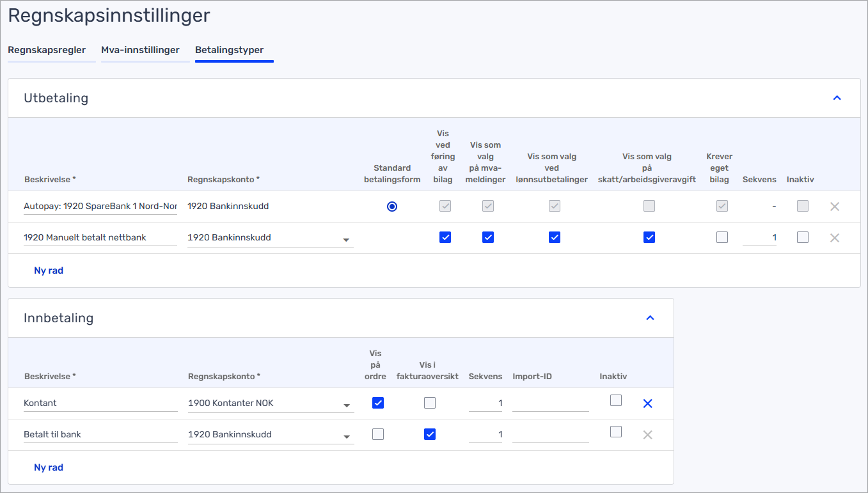Add Ny rad under Utbetaling

49,270
